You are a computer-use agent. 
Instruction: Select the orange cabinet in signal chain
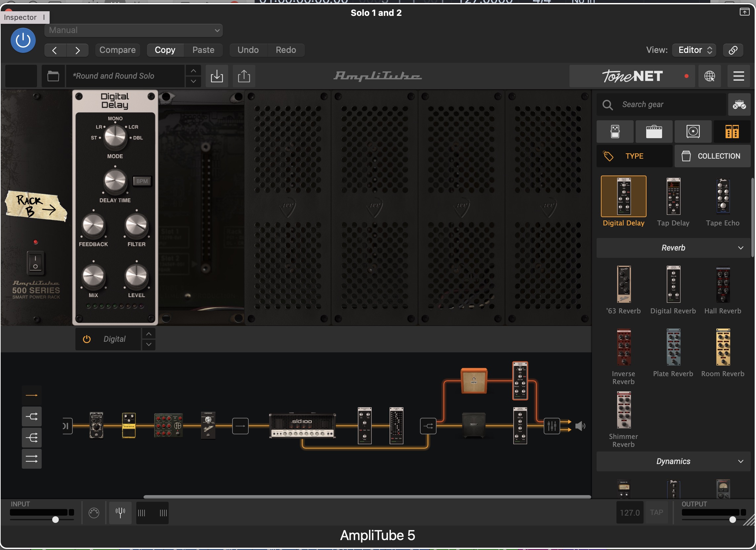(474, 381)
